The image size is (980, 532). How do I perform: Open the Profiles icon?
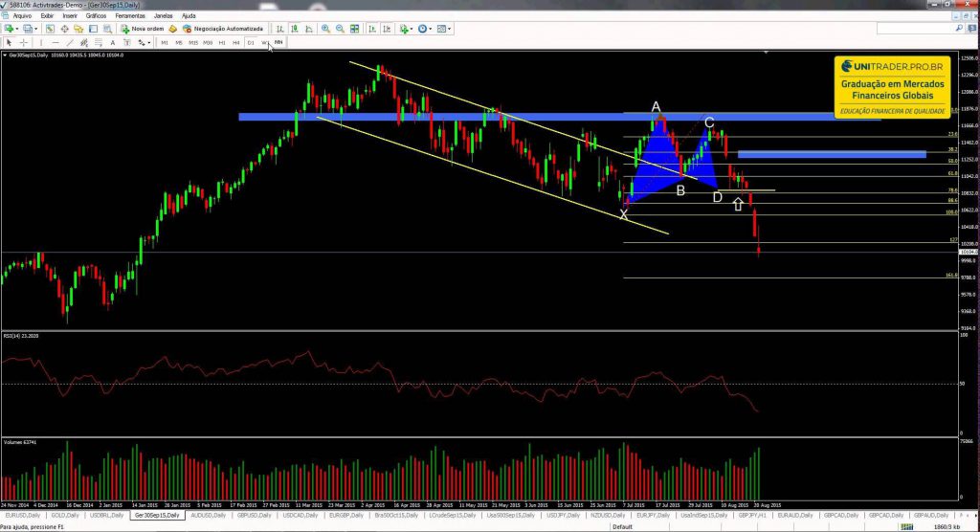[28, 29]
